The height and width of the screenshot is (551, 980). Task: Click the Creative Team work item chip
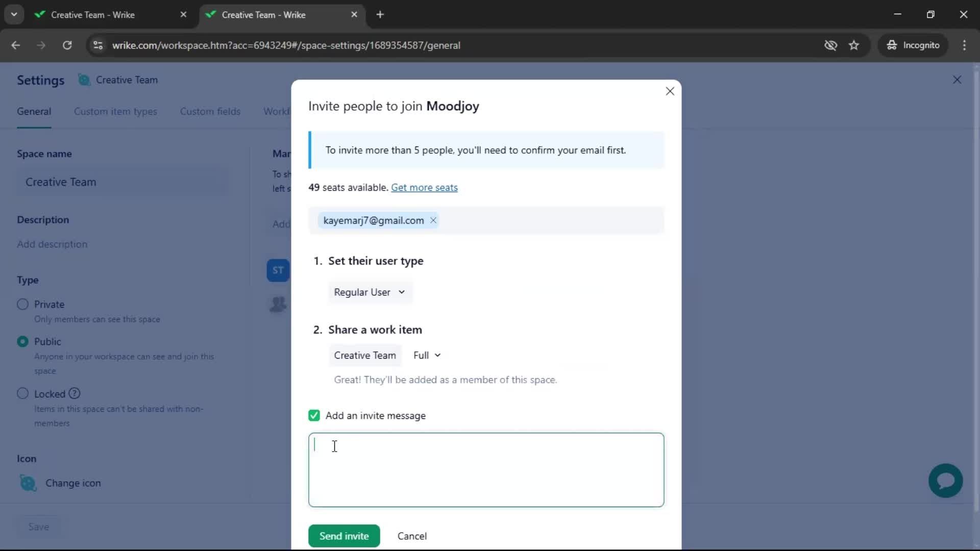pos(365,355)
